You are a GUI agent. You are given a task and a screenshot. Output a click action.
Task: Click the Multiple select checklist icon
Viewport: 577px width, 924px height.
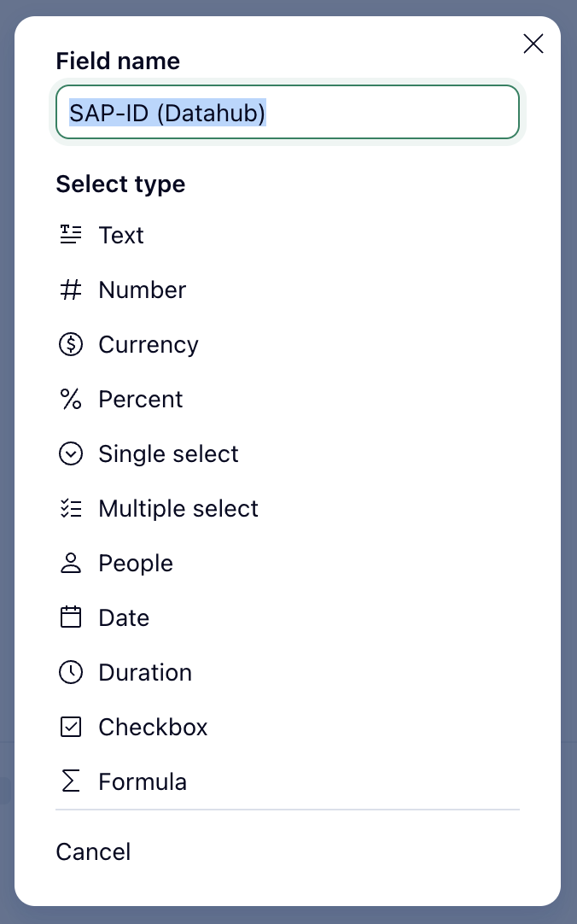pos(71,508)
